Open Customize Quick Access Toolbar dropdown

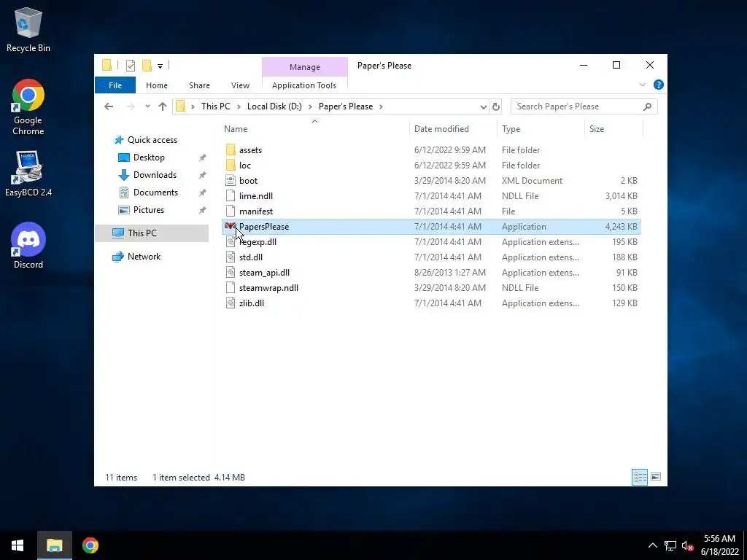[160, 66]
